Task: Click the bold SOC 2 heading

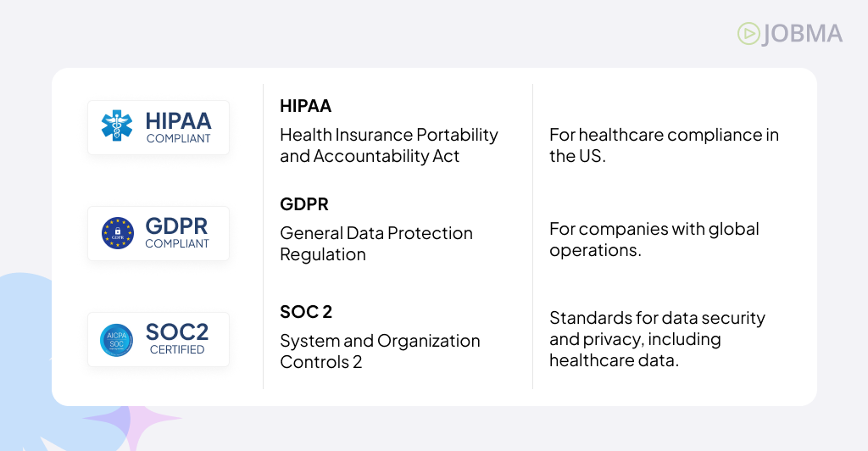Action: pos(305,312)
